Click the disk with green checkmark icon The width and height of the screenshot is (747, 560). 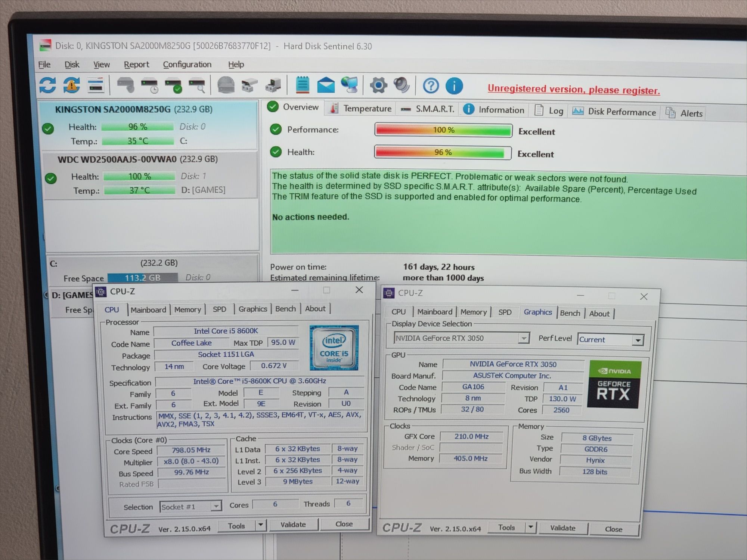[174, 85]
